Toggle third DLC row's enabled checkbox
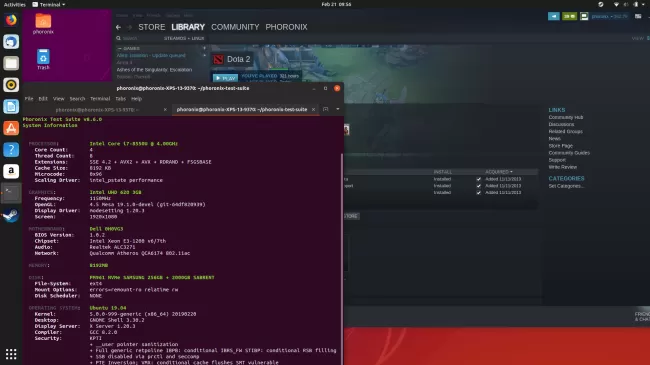 pyautogui.click(x=479, y=192)
